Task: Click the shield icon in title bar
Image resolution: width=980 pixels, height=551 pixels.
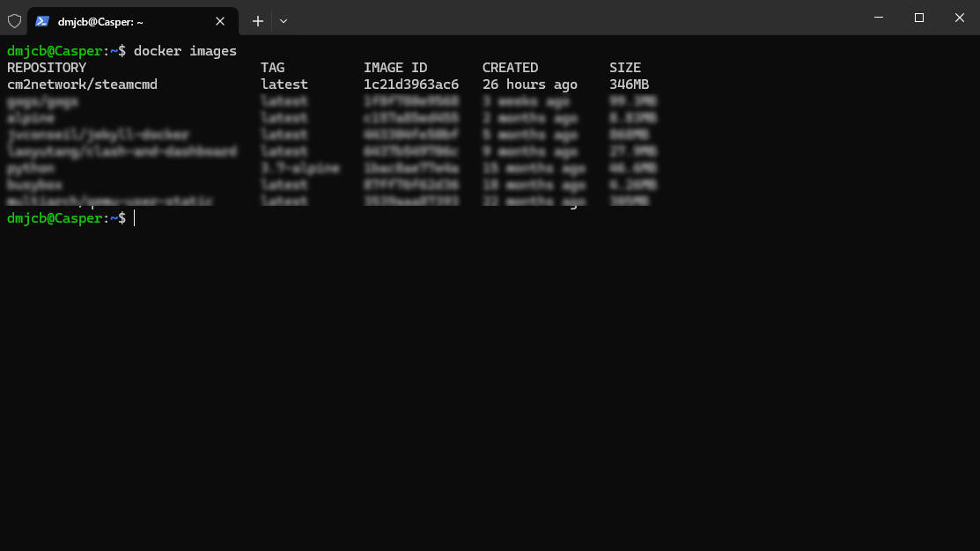Action: [x=14, y=21]
